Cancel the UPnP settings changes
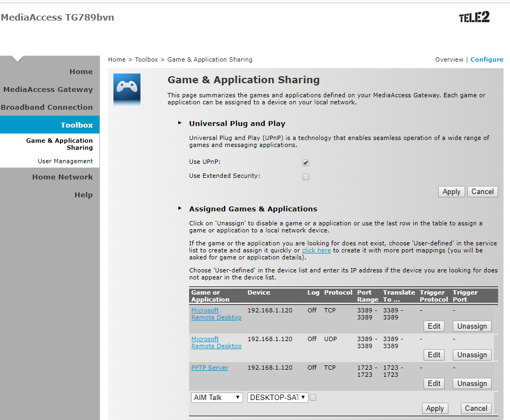Image resolution: width=510 pixels, height=420 pixels. pos(482,191)
